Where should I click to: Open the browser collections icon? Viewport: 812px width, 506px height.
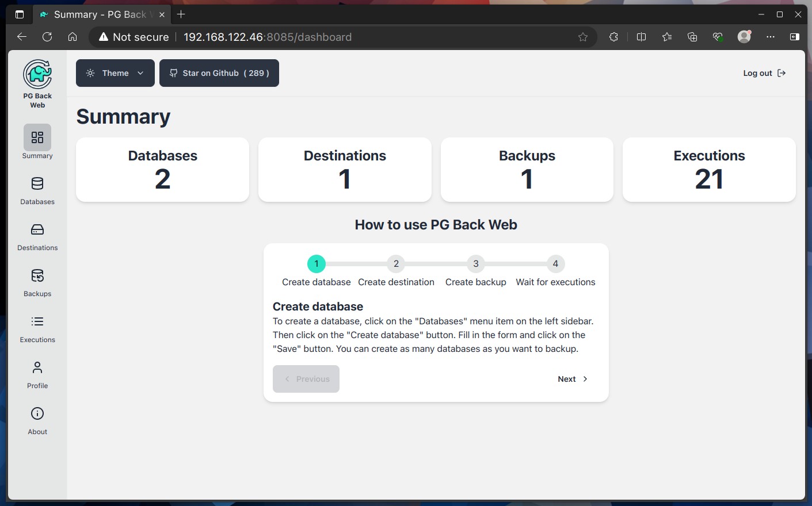click(692, 37)
